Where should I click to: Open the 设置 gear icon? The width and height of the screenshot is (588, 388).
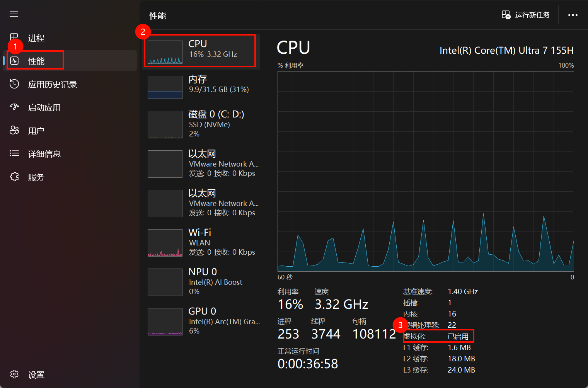tap(14, 374)
